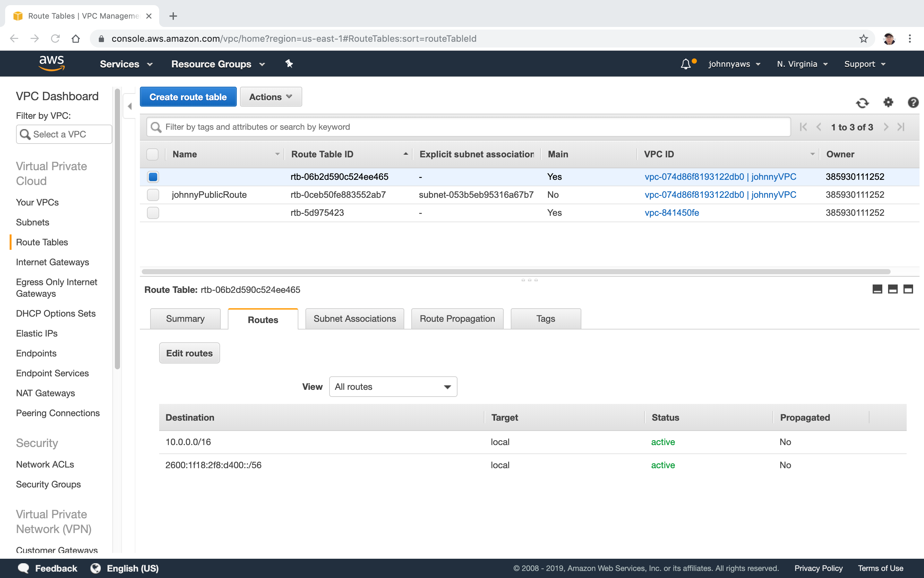
Task: Switch to the Tags tab
Action: (546, 319)
